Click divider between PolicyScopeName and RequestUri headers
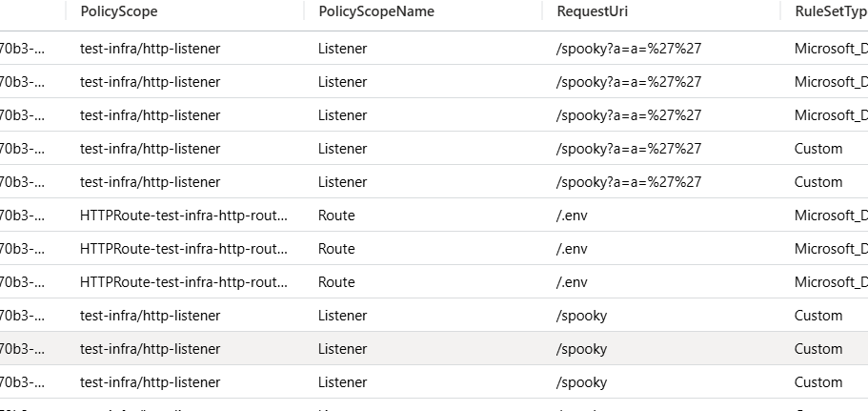The height and width of the screenshot is (411, 868). pyautogui.click(x=542, y=11)
